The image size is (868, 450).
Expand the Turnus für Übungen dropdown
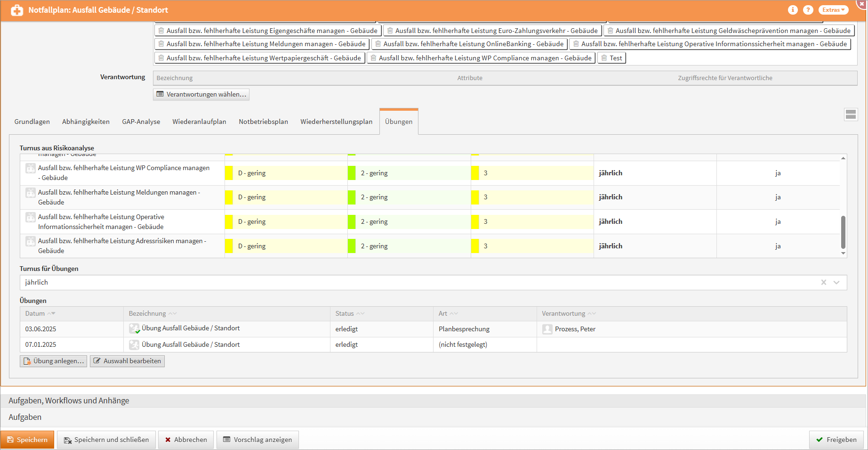pyautogui.click(x=836, y=282)
